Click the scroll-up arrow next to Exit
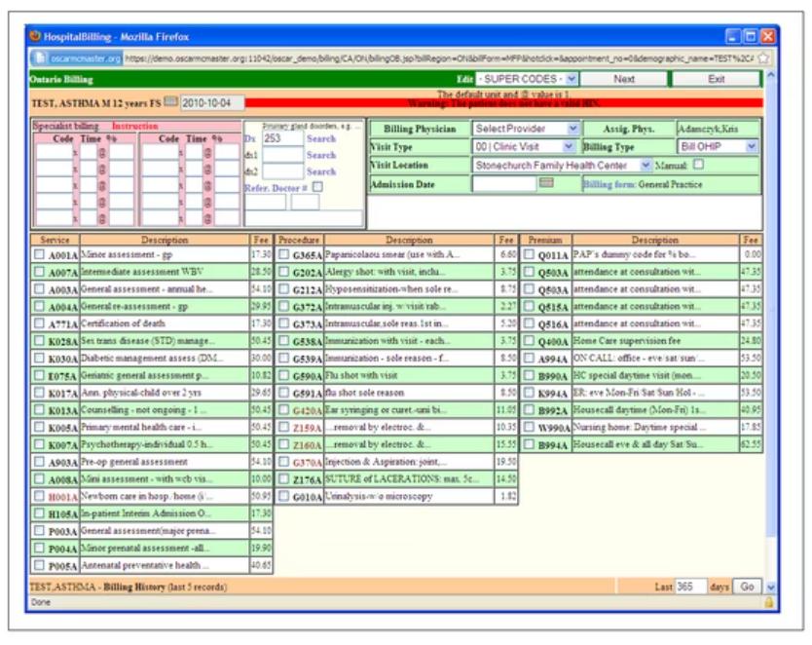 tap(771, 76)
